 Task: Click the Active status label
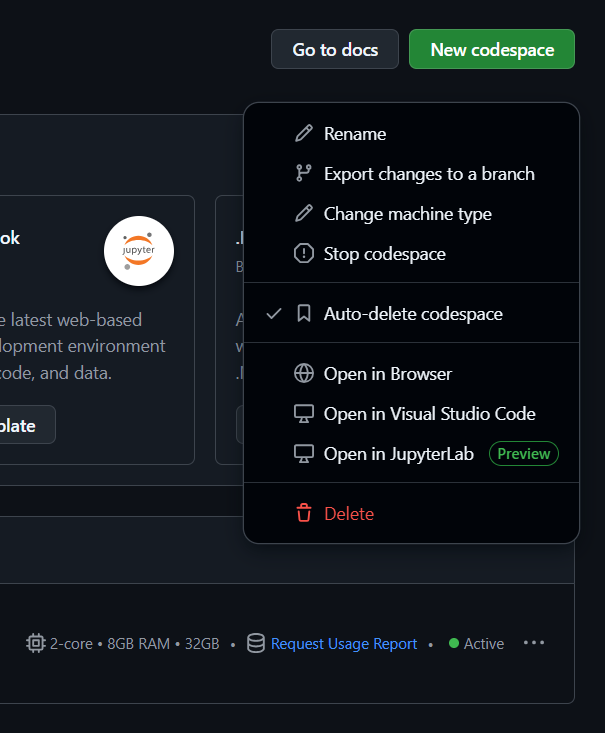pyautogui.click(x=483, y=644)
